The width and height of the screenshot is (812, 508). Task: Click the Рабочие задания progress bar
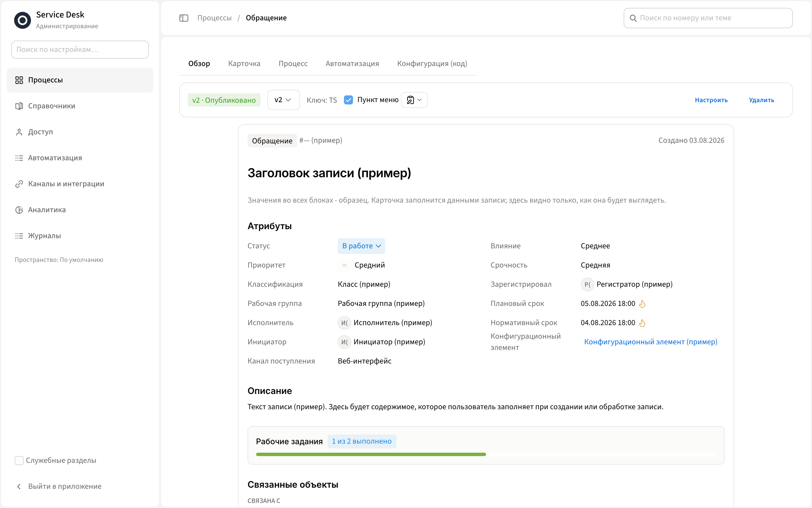(486, 454)
